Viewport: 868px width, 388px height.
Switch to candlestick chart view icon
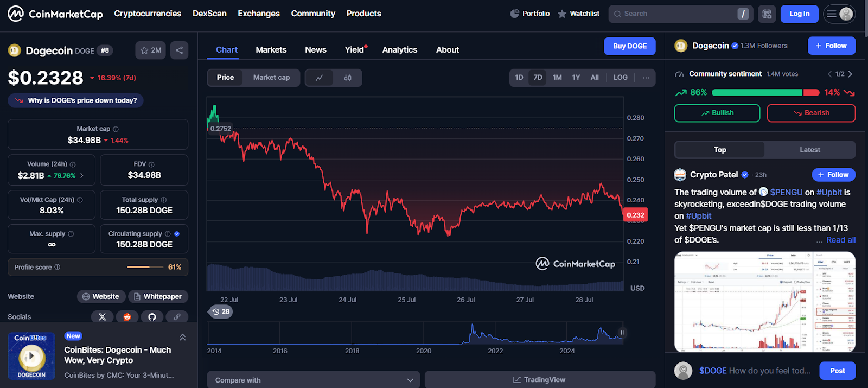click(348, 78)
